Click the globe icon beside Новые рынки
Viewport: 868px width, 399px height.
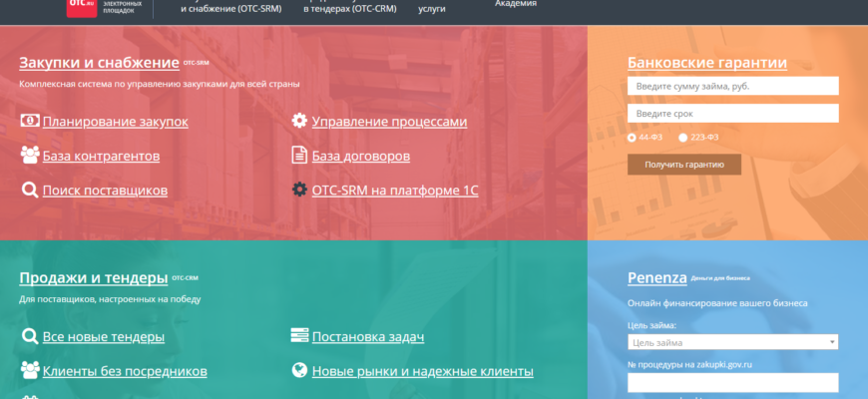(x=299, y=370)
